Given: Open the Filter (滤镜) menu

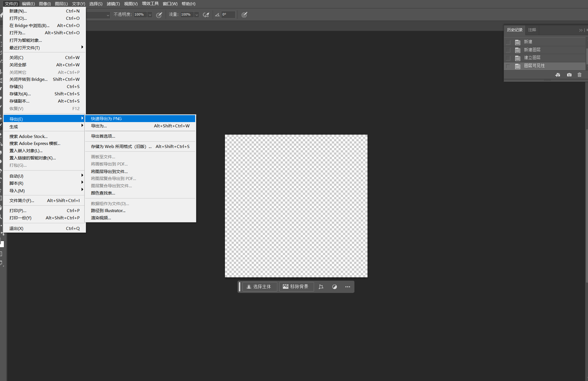Looking at the screenshot, I should coord(113,4).
